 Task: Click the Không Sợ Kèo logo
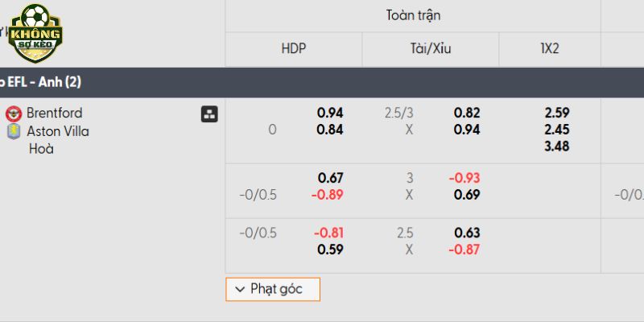(35, 33)
